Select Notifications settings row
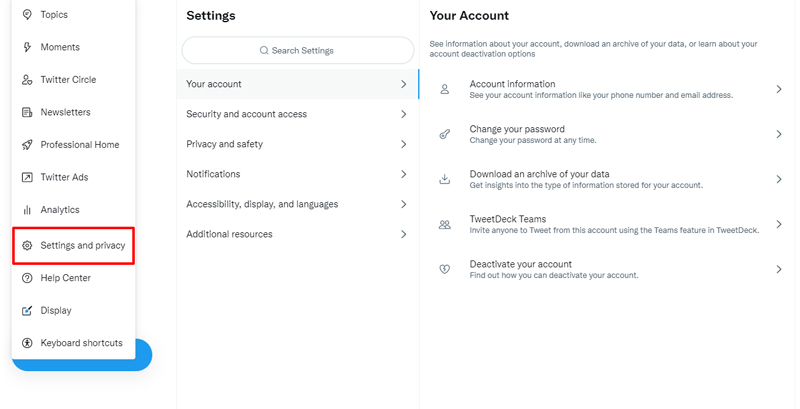 pos(297,174)
